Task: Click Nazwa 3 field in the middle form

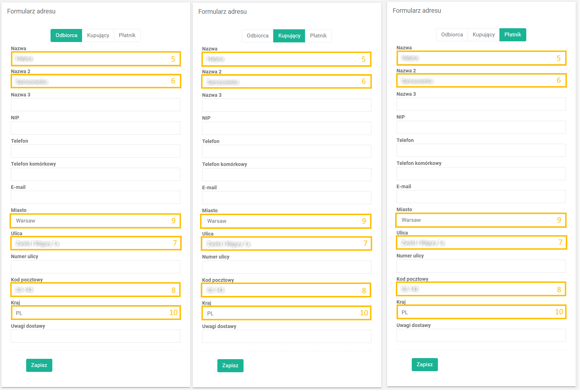Action: click(287, 105)
